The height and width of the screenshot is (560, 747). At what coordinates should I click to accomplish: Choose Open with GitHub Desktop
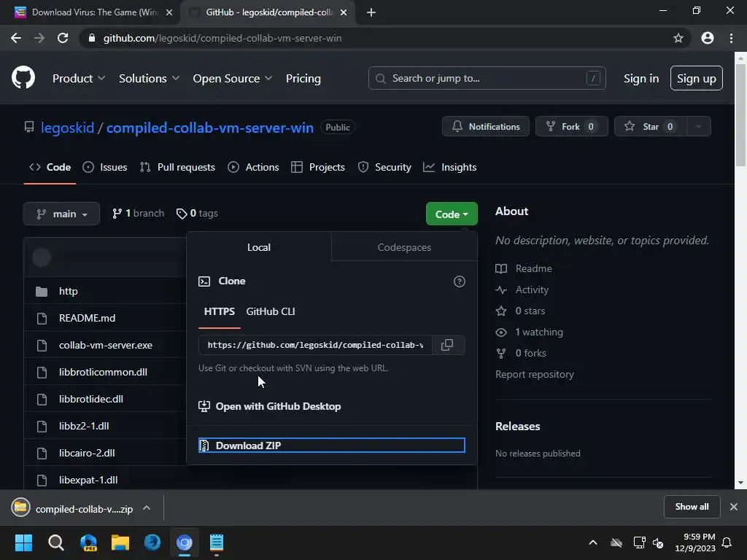tap(270, 406)
